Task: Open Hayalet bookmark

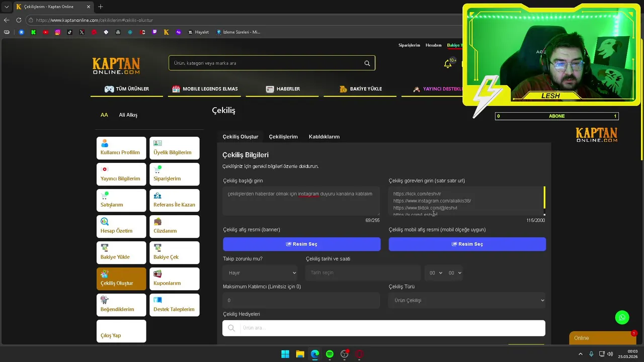Action: (x=198, y=32)
